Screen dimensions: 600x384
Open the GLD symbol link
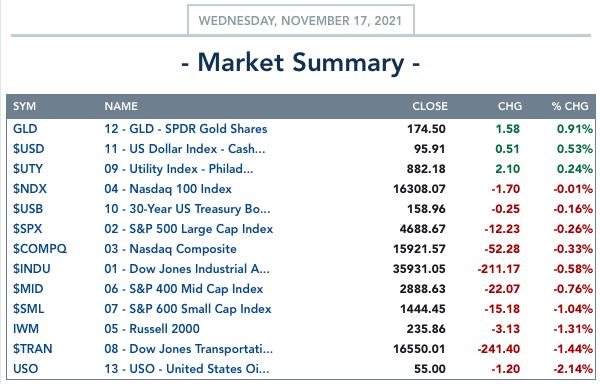25,129
